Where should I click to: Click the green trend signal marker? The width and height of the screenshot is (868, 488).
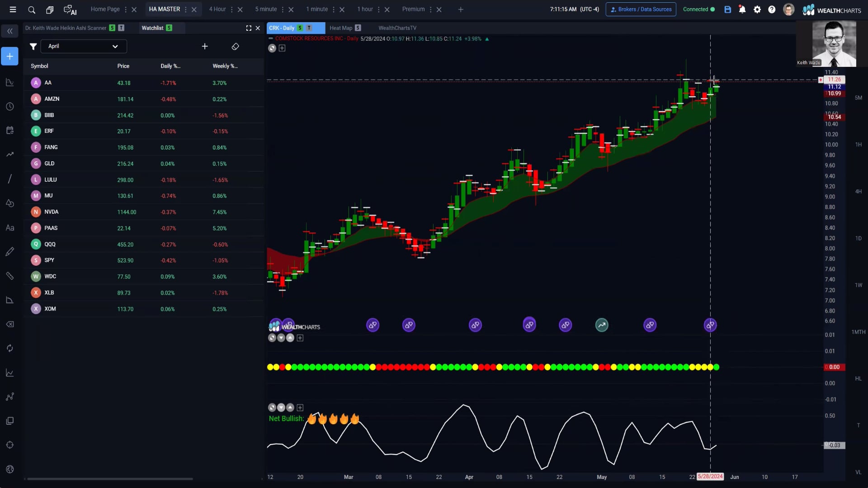coord(602,325)
